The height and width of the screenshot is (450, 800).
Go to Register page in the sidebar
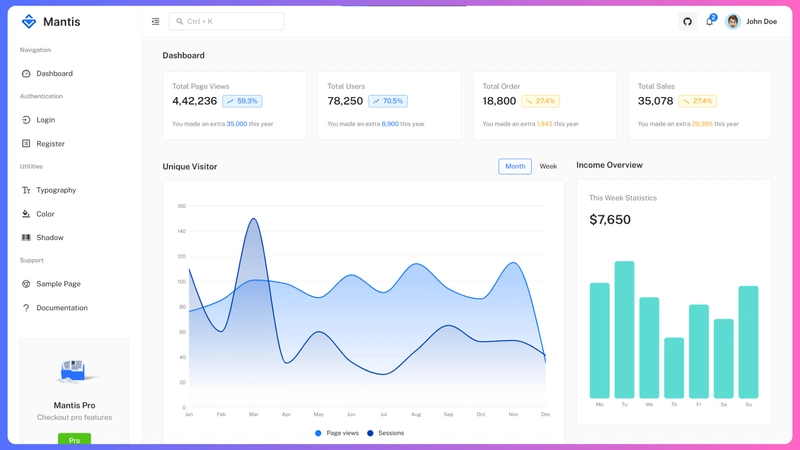[50, 144]
